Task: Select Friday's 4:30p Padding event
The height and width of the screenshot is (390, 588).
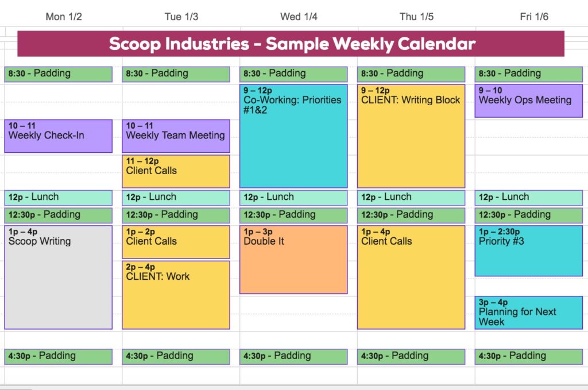Action: click(529, 357)
